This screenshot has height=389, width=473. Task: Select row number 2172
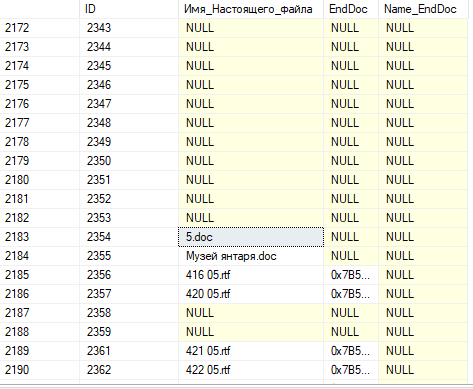[40, 28]
